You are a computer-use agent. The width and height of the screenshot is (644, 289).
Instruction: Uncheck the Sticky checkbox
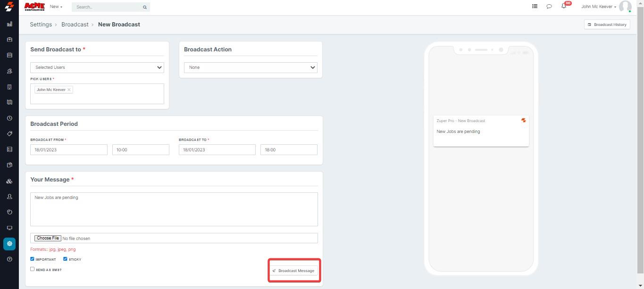click(x=66, y=259)
